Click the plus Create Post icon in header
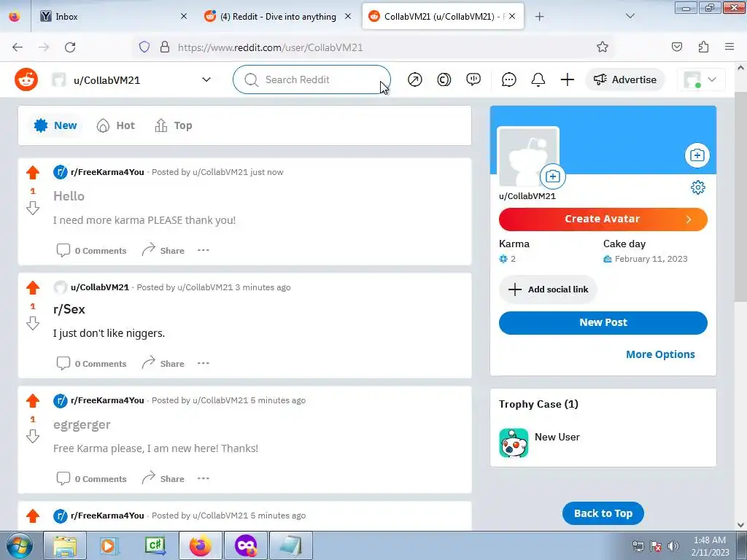 (567, 79)
